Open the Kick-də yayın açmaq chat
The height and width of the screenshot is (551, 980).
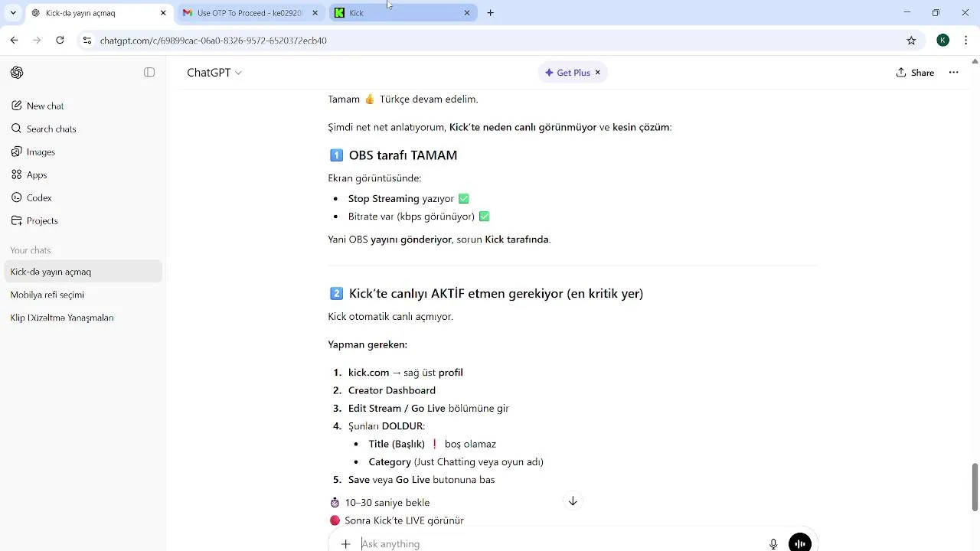point(83,272)
